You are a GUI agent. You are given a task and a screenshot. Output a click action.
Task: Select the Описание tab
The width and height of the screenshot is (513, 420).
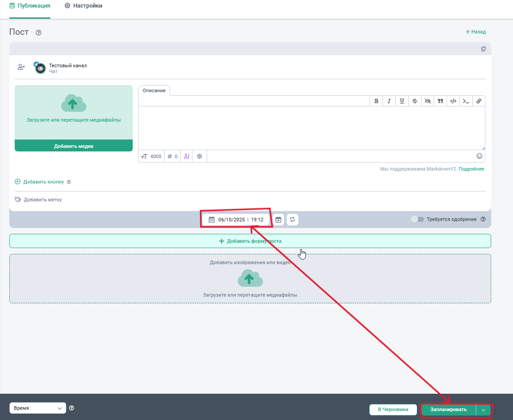click(x=154, y=90)
